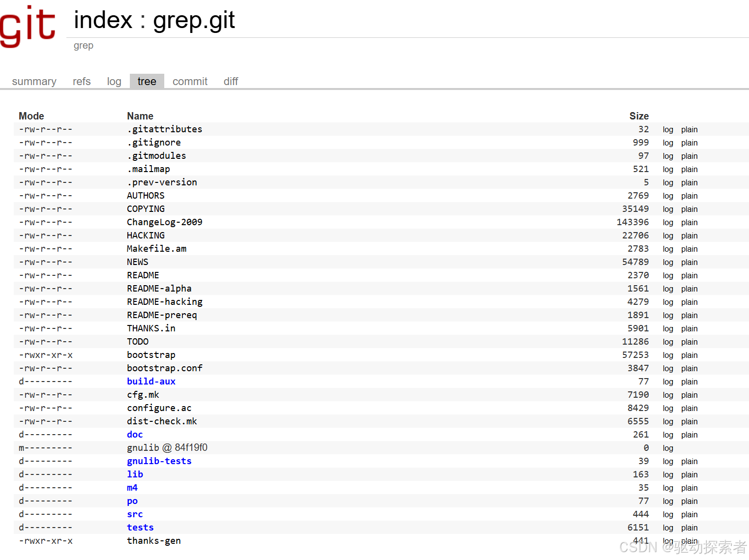Open the doc directory
The height and width of the screenshot is (560, 749).
[x=134, y=434]
